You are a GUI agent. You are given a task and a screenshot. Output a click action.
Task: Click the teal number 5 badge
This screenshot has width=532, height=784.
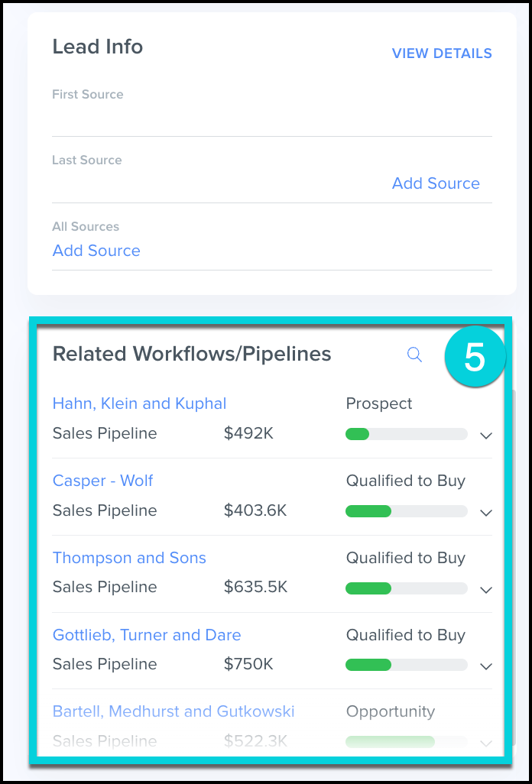(x=475, y=358)
